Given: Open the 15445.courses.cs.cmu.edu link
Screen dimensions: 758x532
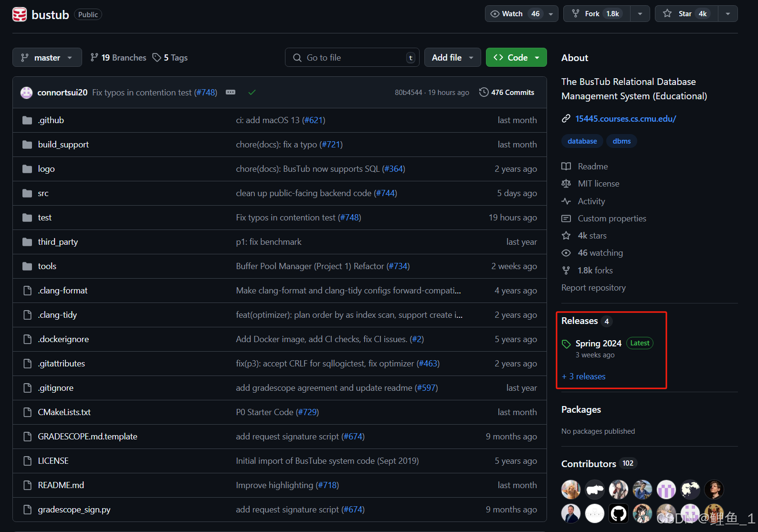Looking at the screenshot, I should pyautogui.click(x=626, y=118).
